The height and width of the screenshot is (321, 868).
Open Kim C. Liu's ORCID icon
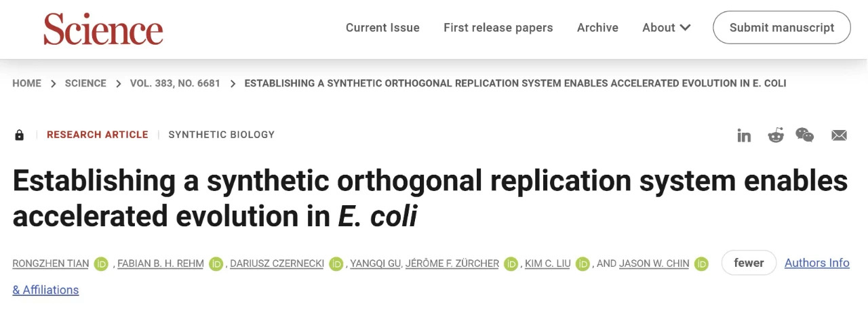coord(583,264)
